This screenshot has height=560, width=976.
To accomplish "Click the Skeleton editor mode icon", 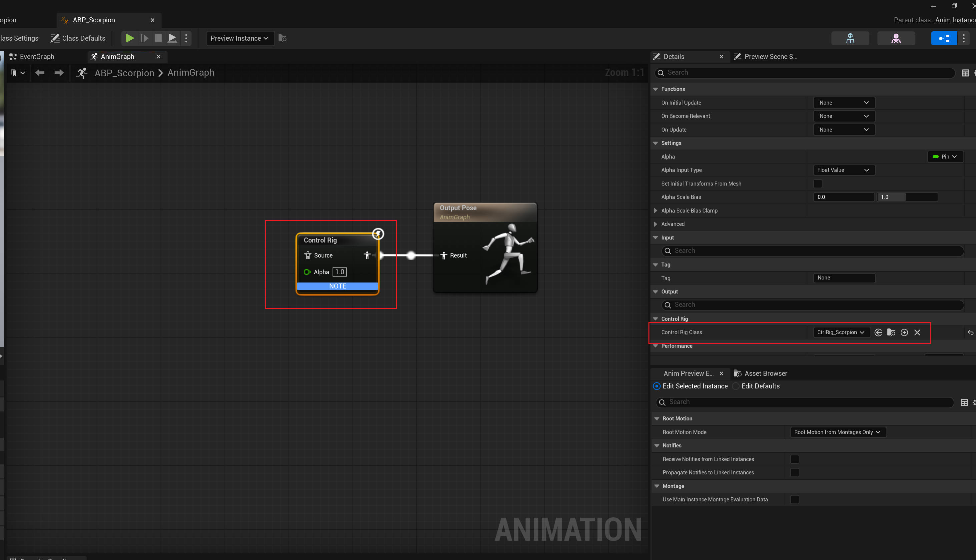I will pos(850,38).
